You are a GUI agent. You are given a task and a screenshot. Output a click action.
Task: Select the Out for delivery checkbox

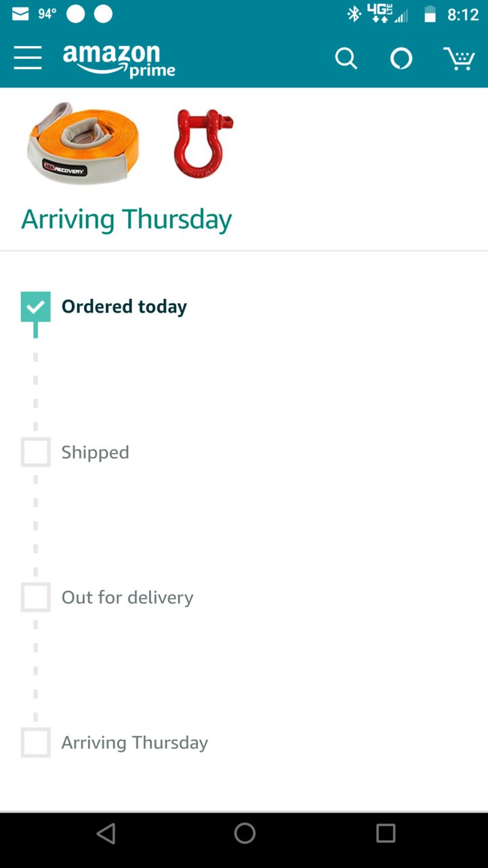36,597
